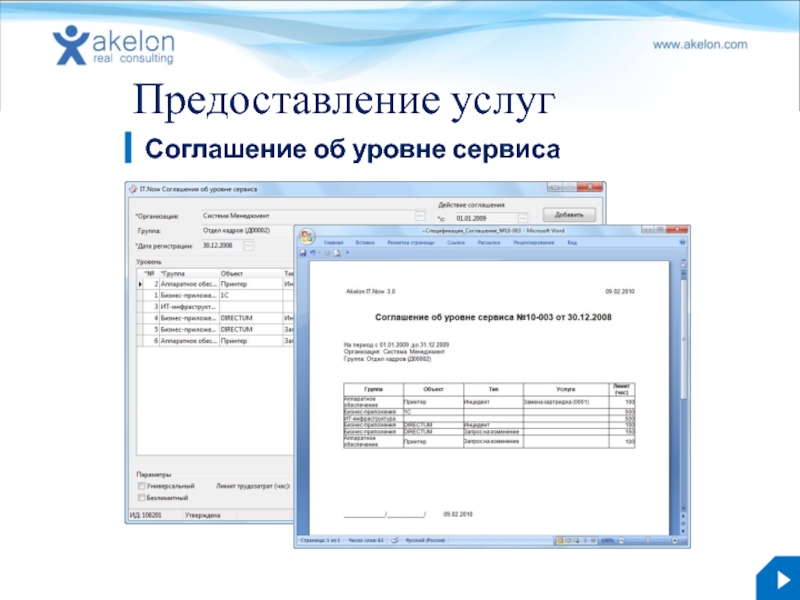
Task: Click the Save icon in Word quick access
Action: (303, 253)
